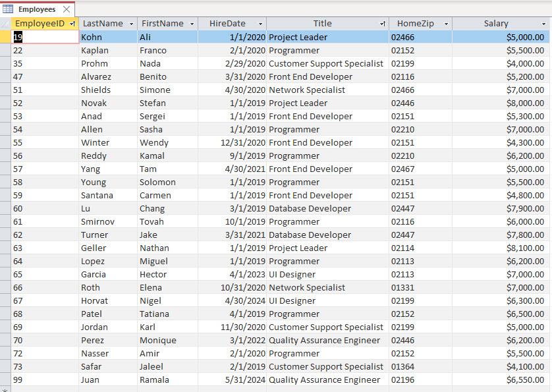Open the HireDate sort and filter dropdown

(261, 23)
